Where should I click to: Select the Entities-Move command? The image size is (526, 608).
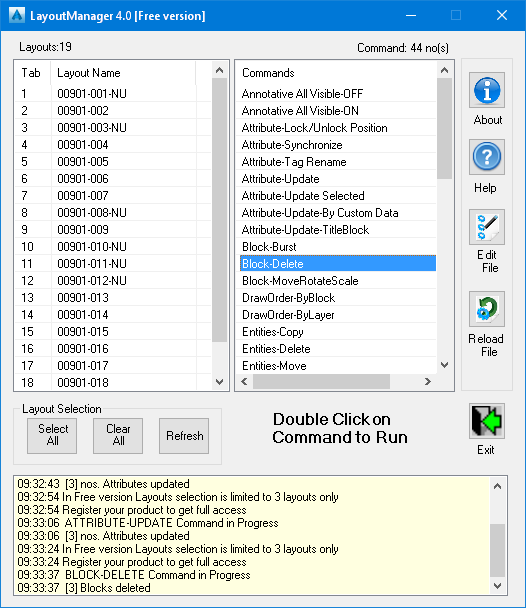click(x=336, y=366)
